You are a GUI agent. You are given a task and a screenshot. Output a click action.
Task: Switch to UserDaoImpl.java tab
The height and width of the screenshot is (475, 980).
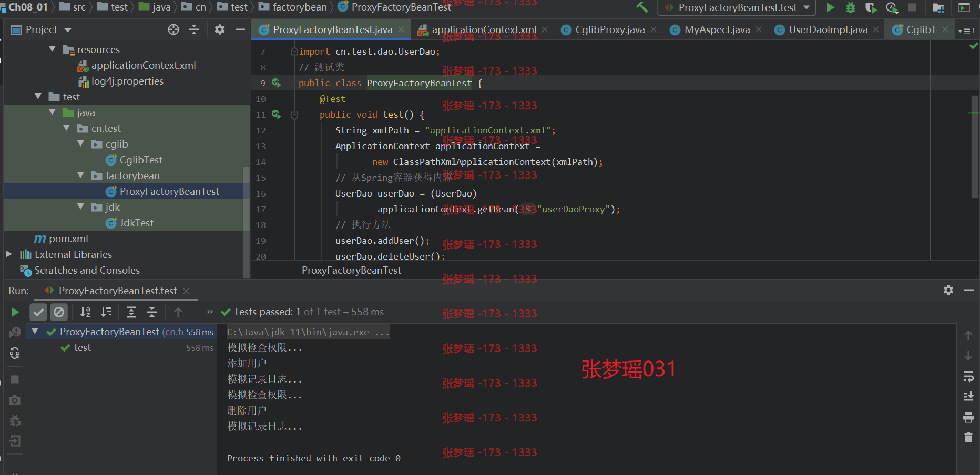click(828, 30)
